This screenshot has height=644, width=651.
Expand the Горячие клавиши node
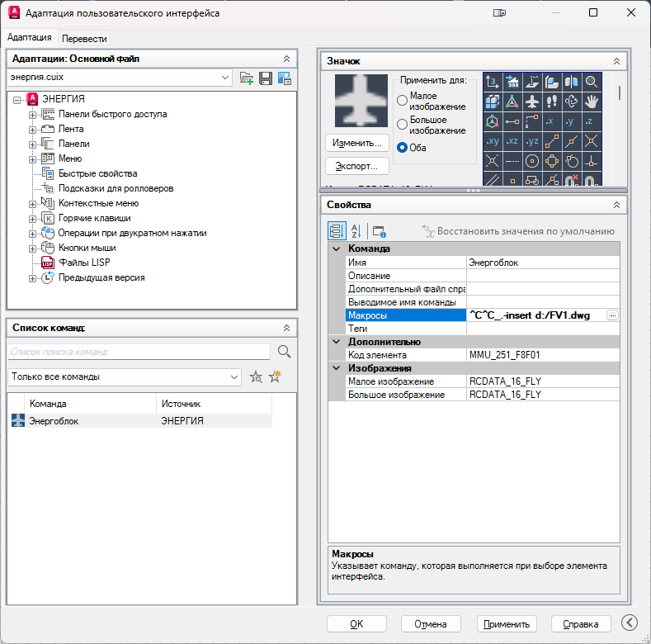[32, 219]
